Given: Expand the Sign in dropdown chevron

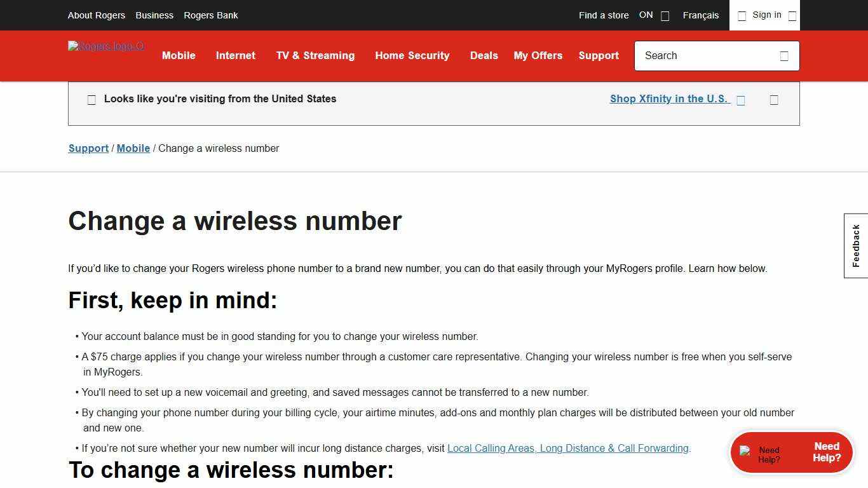Looking at the screenshot, I should (792, 15).
